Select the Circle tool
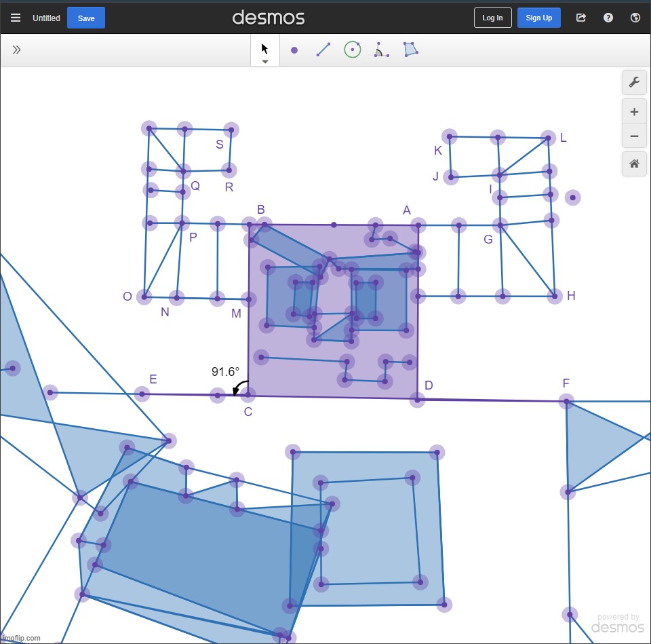Viewport: 651px width, 644px height. pyautogui.click(x=352, y=50)
